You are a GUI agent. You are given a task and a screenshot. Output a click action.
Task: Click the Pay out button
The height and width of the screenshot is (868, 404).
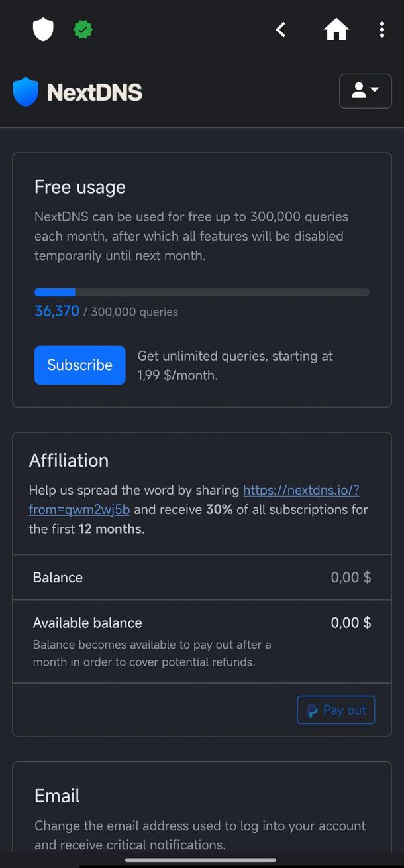click(336, 710)
